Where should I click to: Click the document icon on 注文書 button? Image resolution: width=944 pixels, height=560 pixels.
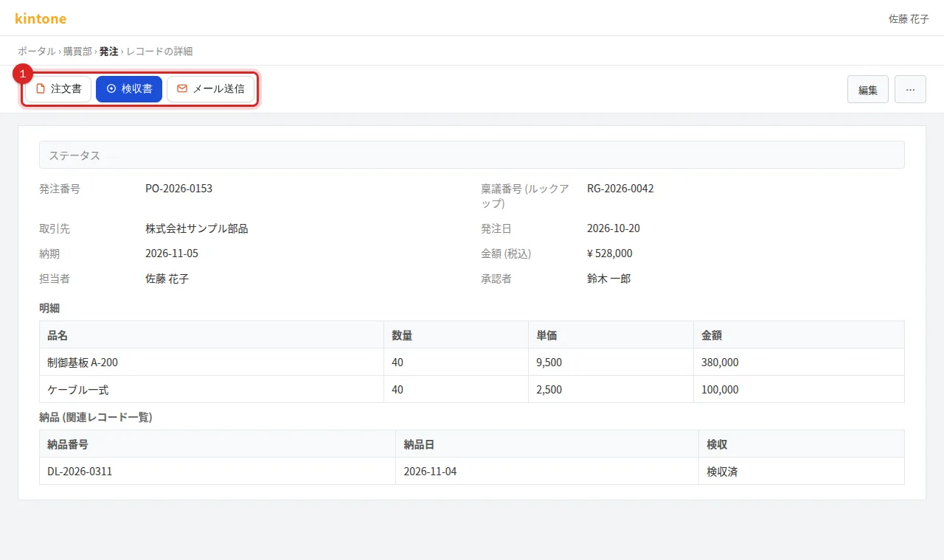[41, 88]
